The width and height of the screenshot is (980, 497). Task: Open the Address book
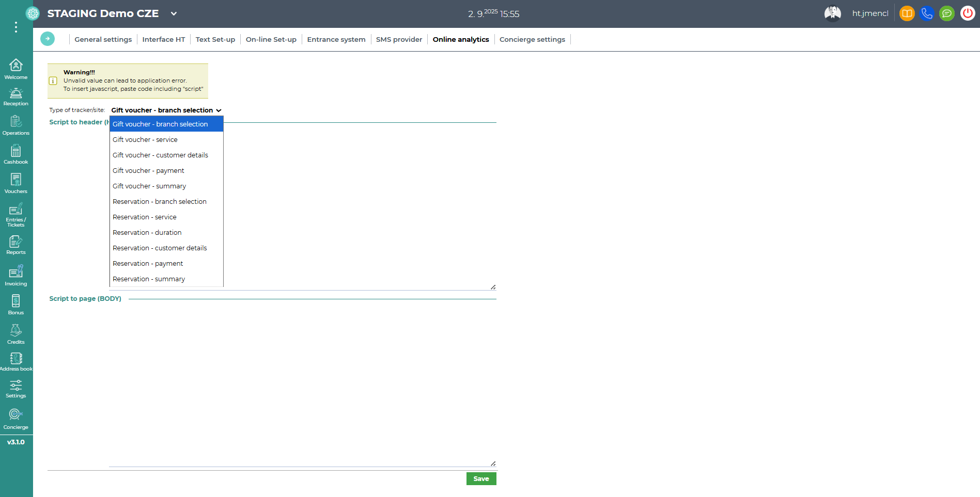click(16, 361)
